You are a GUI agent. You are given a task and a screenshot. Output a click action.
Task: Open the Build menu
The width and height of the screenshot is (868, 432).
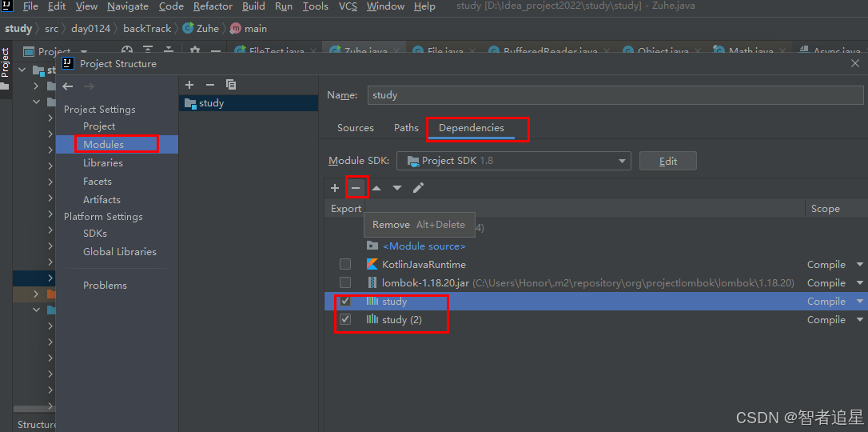[253, 6]
